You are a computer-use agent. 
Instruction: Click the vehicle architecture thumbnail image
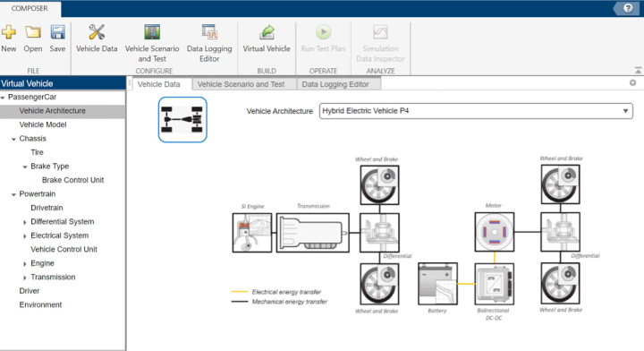(182, 120)
